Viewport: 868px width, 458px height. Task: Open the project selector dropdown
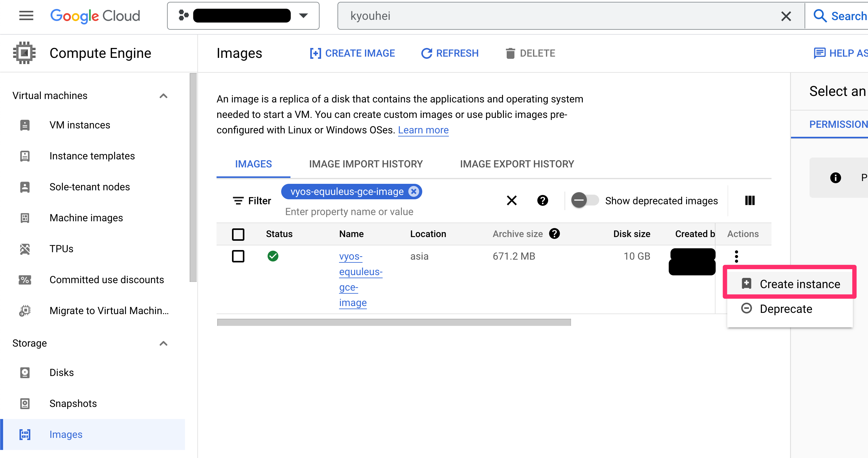[x=303, y=16]
